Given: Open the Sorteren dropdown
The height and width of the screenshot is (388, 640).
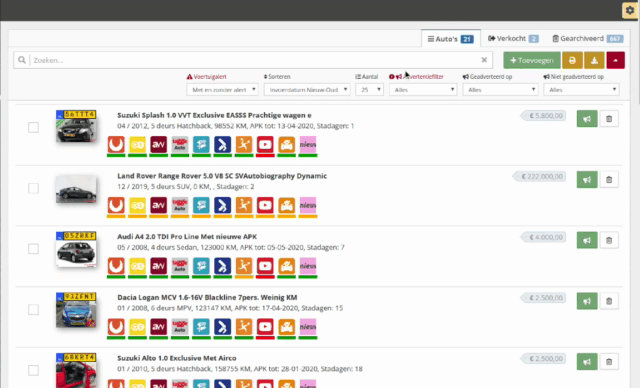Looking at the screenshot, I should 307,90.
